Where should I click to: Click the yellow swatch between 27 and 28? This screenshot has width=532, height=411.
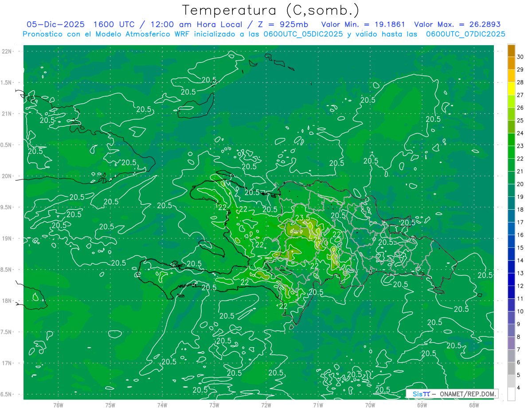pyautogui.click(x=511, y=88)
